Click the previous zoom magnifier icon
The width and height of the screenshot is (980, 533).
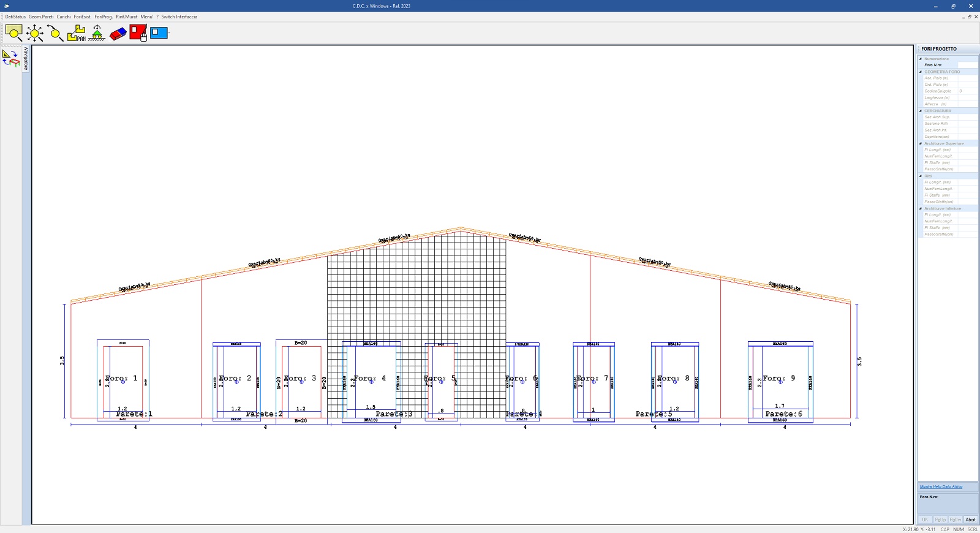coord(55,32)
